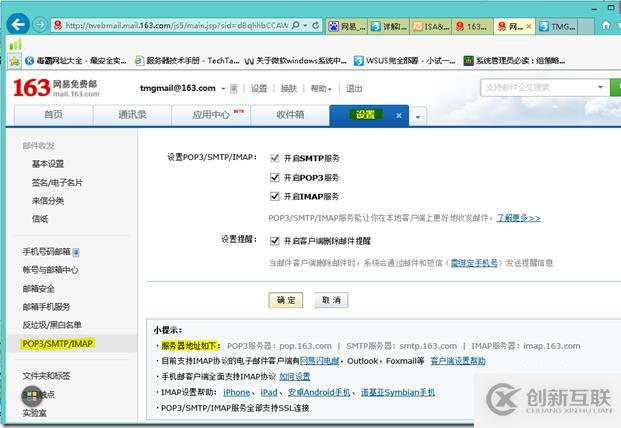This screenshot has height=428, width=621.
Task: Switch to the TMG browser tab
Action: [557, 27]
